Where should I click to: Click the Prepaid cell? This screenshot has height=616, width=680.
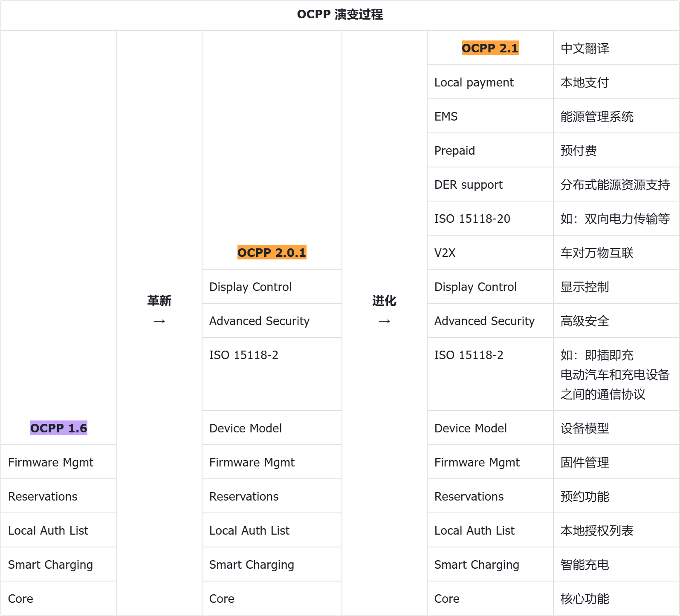tap(454, 150)
